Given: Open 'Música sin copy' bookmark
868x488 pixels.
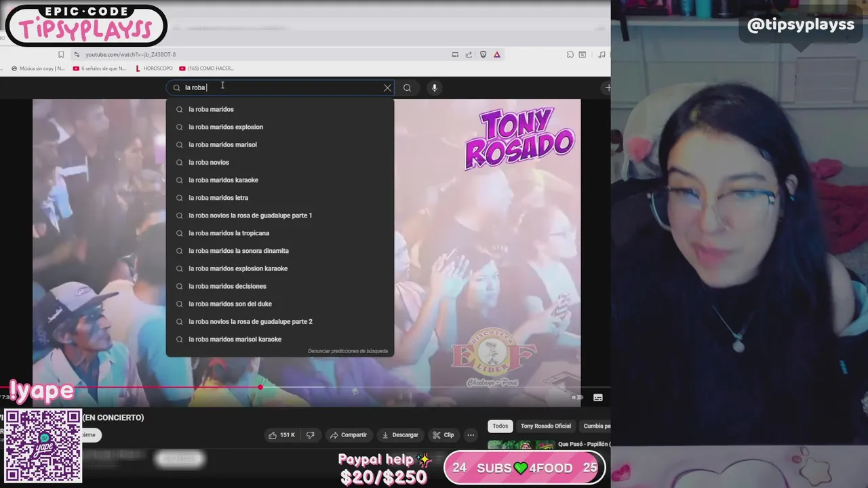Looking at the screenshot, I should point(38,68).
